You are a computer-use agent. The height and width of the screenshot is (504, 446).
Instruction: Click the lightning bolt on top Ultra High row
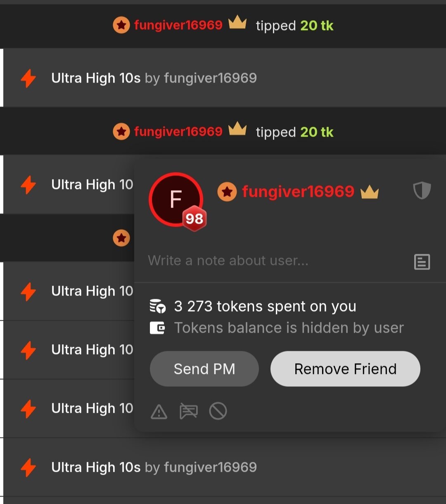click(28, 78)
